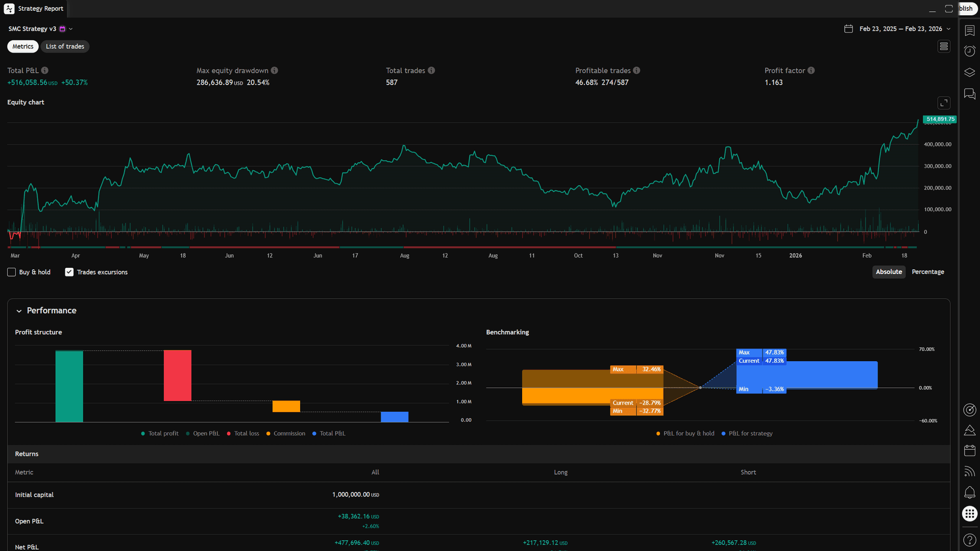The image size is (980, 551).
Task: Disable the Trades excursions checkbox
Action: click(x=69, y=272)
